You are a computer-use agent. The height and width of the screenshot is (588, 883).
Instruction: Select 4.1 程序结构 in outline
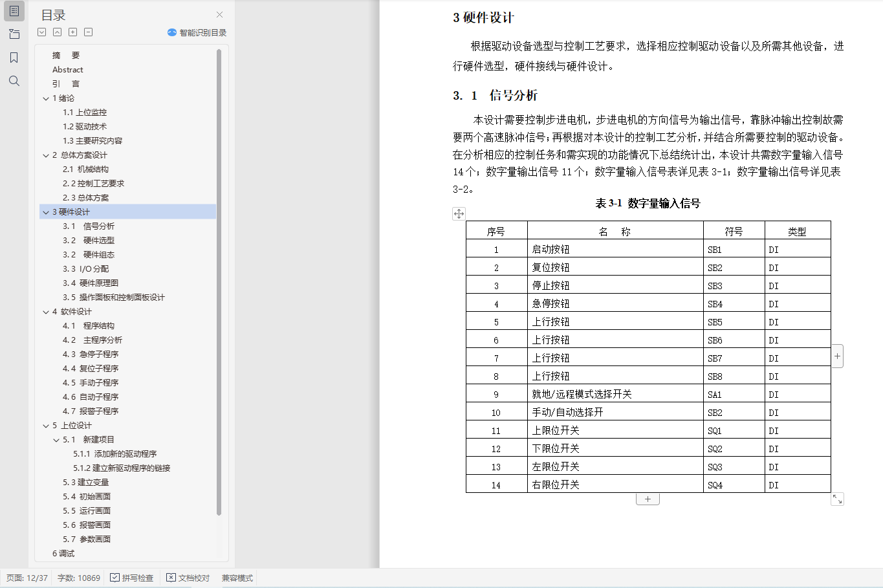pos(89,326)
